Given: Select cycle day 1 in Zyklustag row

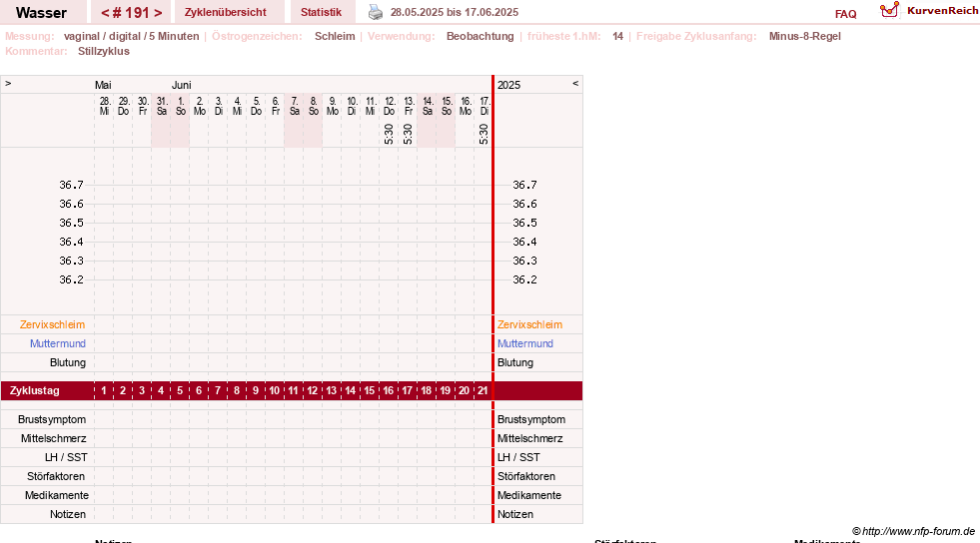Looking at the screenshot, I should (x=104, y=390).
